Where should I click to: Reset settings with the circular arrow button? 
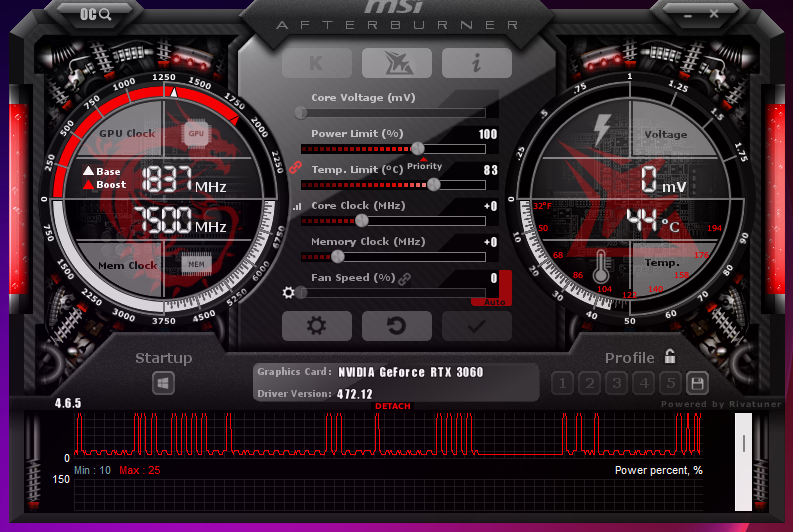tap(397, 326)
